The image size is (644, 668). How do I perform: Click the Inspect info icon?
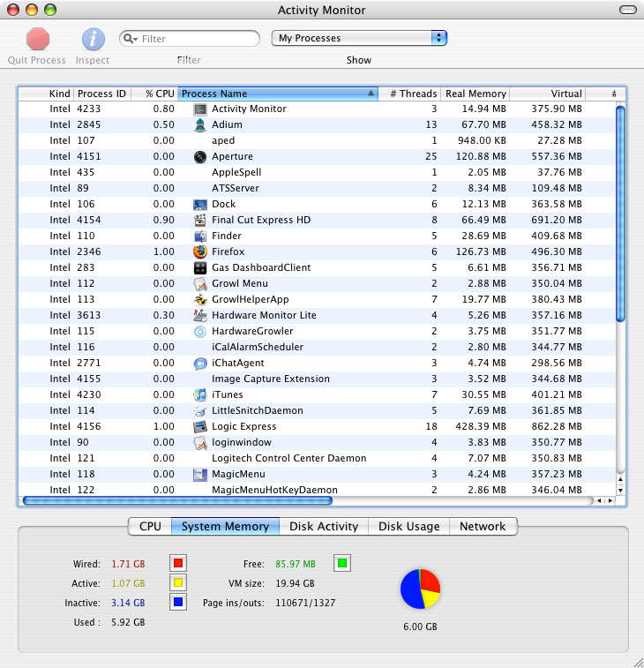click(94, 39)
